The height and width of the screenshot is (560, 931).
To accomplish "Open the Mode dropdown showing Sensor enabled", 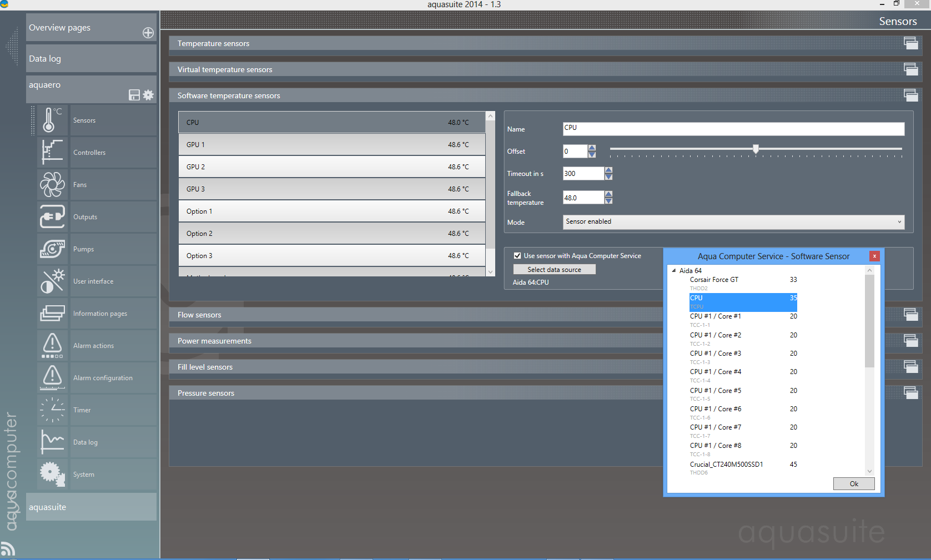I will (733, 222).
